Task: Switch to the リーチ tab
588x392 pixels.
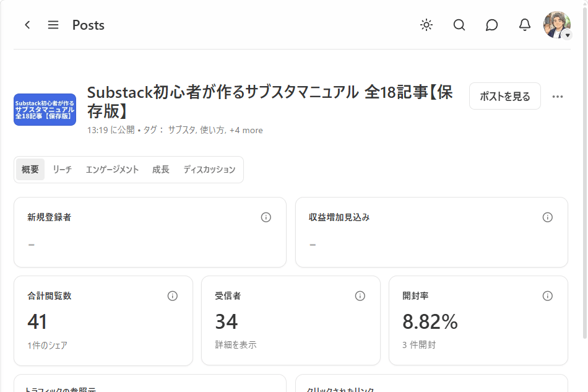Action: pyautogui.click(x=63, y=170)
